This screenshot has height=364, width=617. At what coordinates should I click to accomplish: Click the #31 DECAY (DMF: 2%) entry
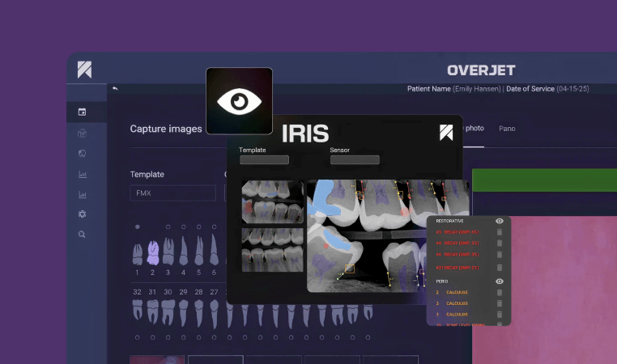click(x=457, y=268)
